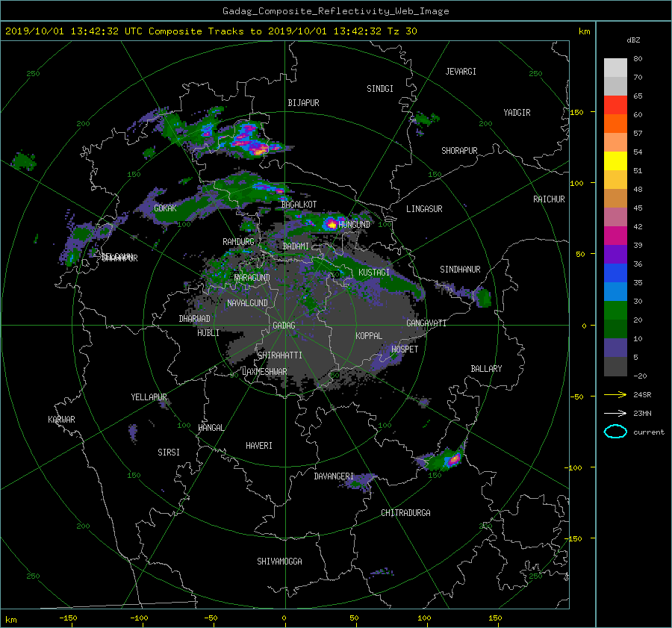Screen dimensions: 672x628
Task: Click the bright green 20 dBZ color swatch
Action: tap(615, 311)
